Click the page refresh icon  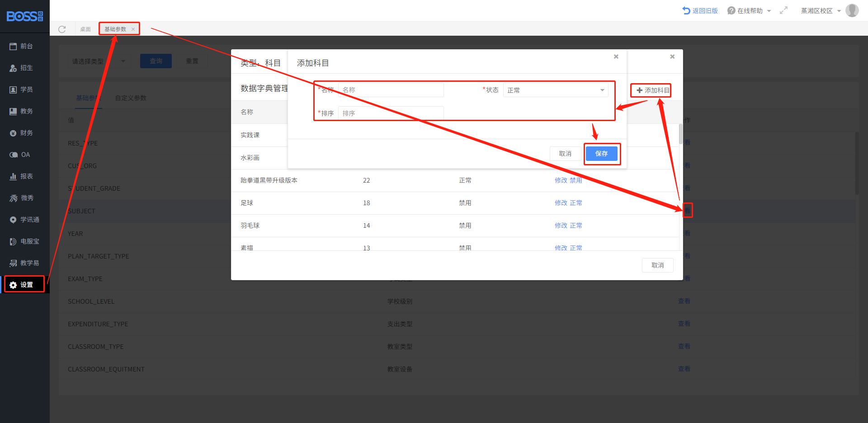pos(62,29)
